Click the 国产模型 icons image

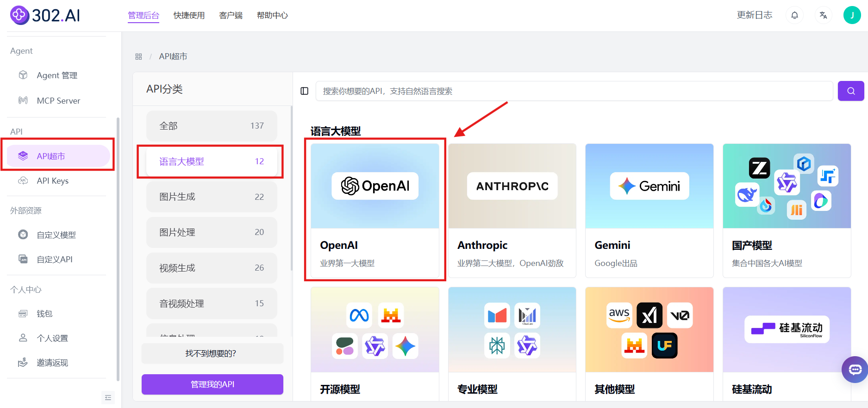(x=787, y=186)
